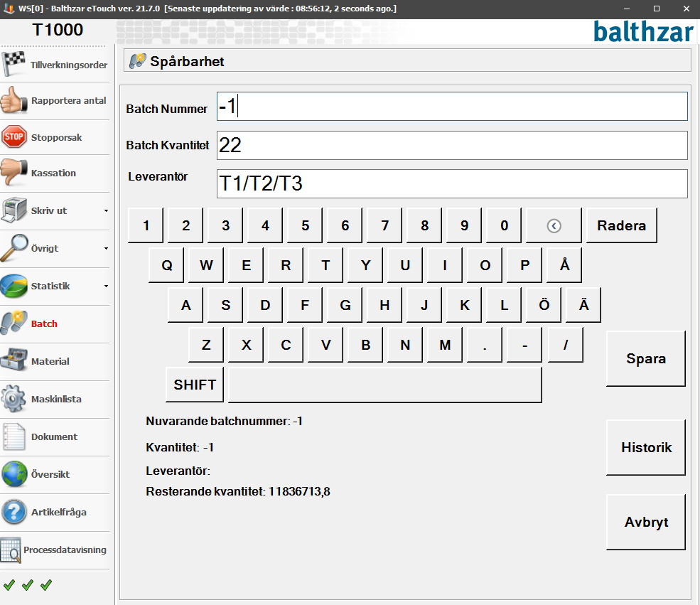Tap the T key
The height and width of the screenshot is (605, 700).
(325, 265)
